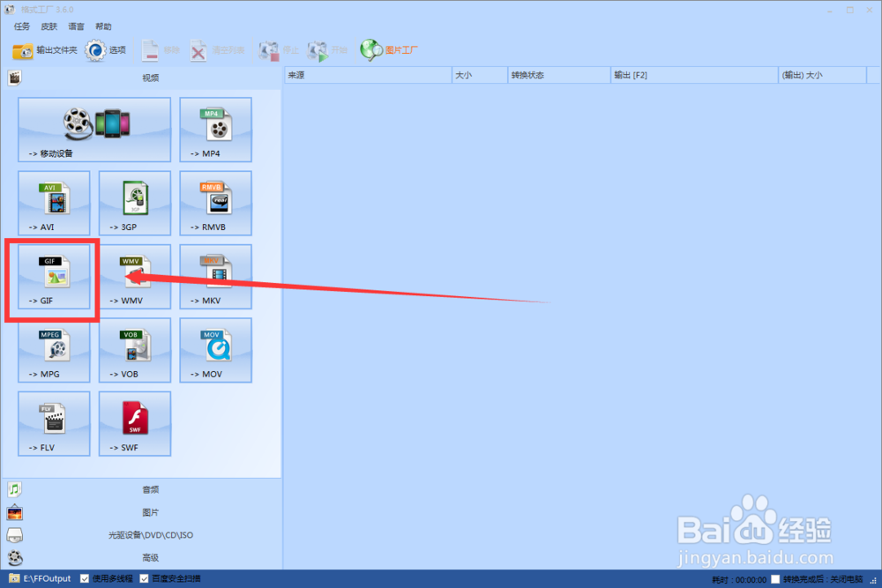Click the window resize grip in status bar
The height and width of the screenshot is (588, 882).
click(x=873, y=580)
